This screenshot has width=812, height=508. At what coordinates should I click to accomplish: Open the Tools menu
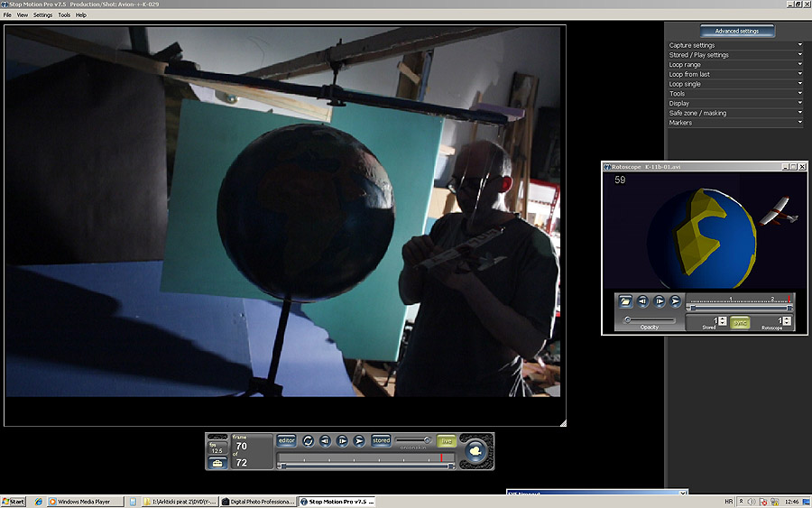[x=64, y=15]
